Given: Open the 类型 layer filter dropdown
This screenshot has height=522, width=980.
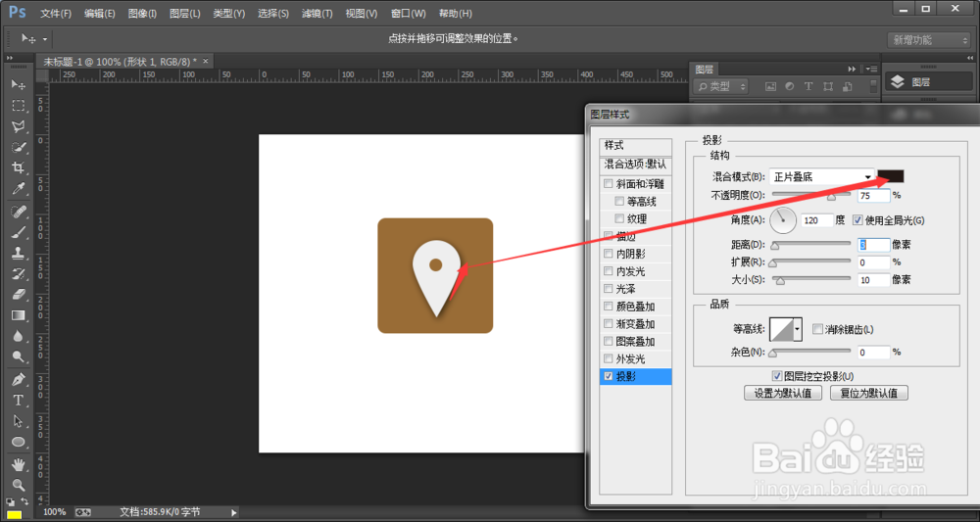Looking at the screenshot, I should (720, 86).
